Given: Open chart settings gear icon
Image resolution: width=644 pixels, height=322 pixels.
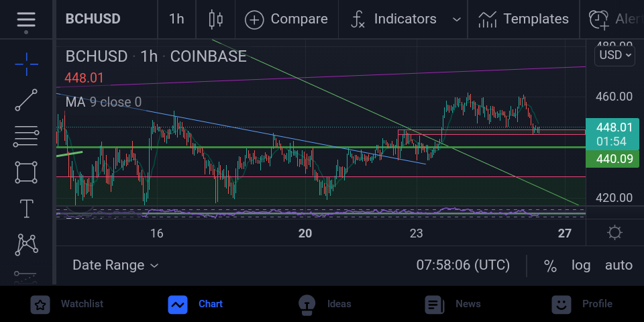Looking at the screenshot, I should point(614,233).
